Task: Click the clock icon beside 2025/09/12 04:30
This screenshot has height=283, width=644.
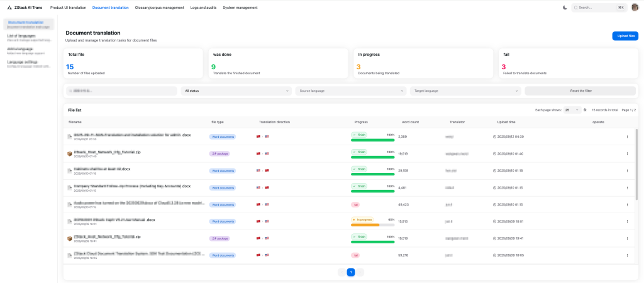Action: click(x=494, y=136)
